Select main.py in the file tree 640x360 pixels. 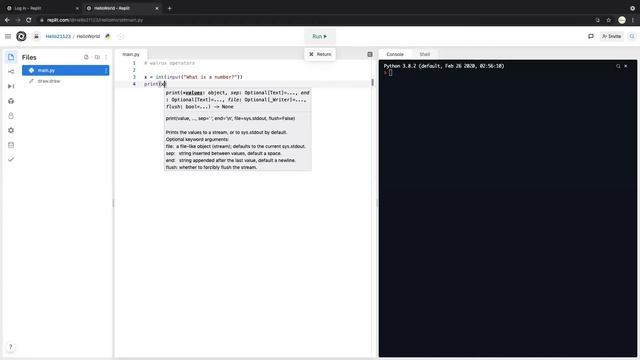[65, 70]
